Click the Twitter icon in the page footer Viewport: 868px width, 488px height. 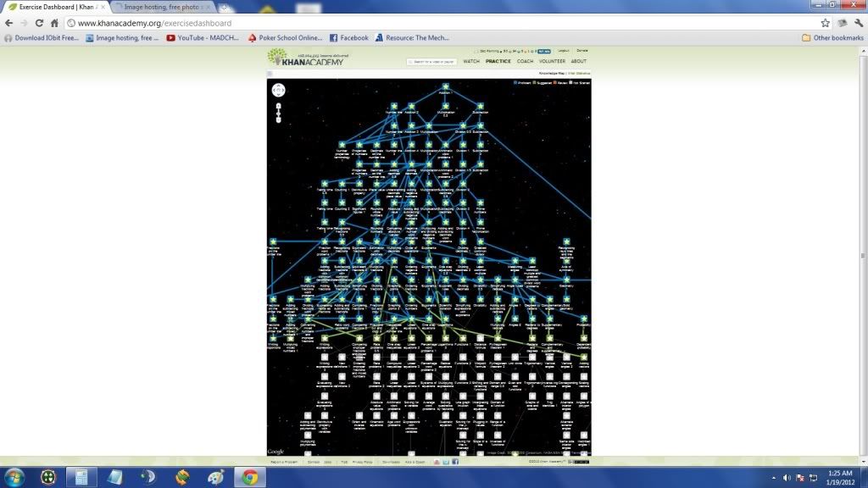[x=445, y=463]
